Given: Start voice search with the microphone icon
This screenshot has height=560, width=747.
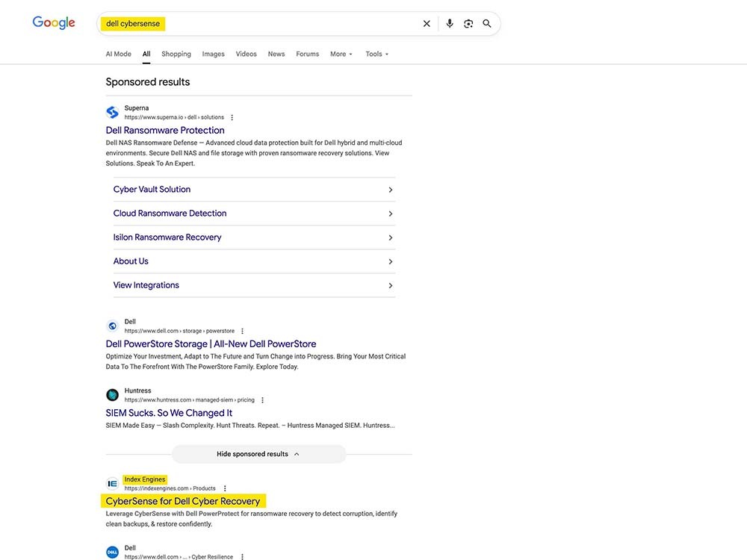Looking at the screenshot, I should click(449, 23).
